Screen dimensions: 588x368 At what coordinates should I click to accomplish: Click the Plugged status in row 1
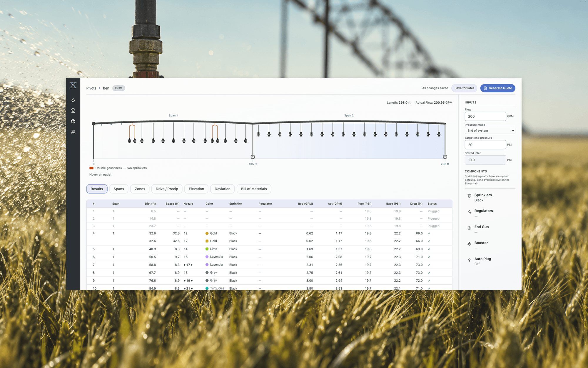pos(433,211)
